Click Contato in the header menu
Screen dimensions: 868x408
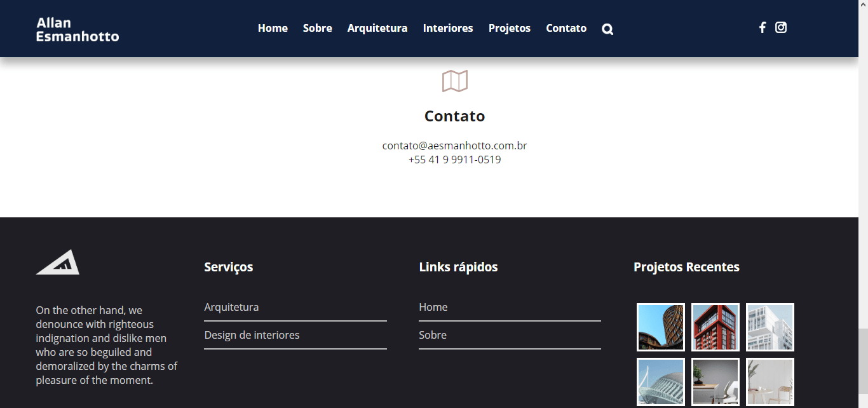click(x=566, y=28)
